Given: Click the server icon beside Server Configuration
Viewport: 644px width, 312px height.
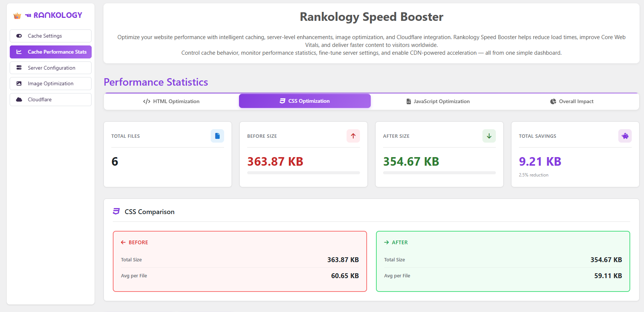Looking at the screenshot, I should (19, 68).
